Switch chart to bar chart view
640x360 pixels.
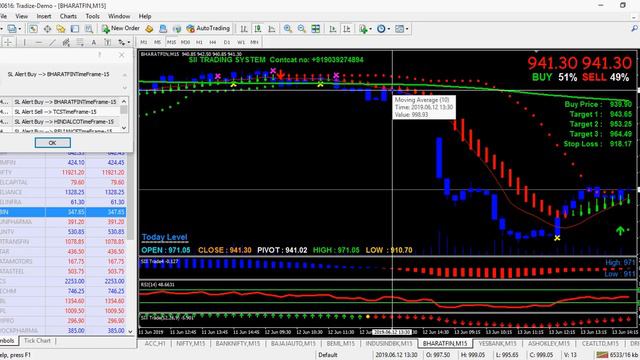[x=244, y=29]
